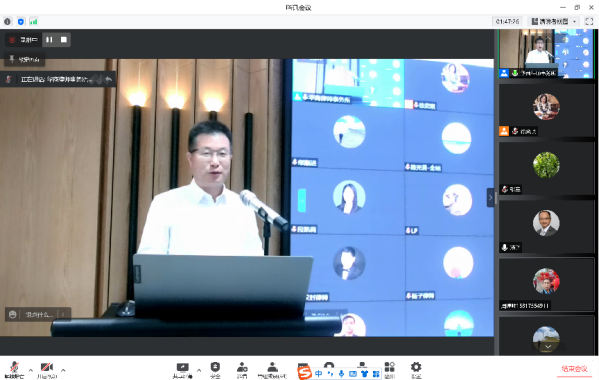Expand share screen options arrow
The height and width of the screenshot is (380, 599).
coord(199,370)
